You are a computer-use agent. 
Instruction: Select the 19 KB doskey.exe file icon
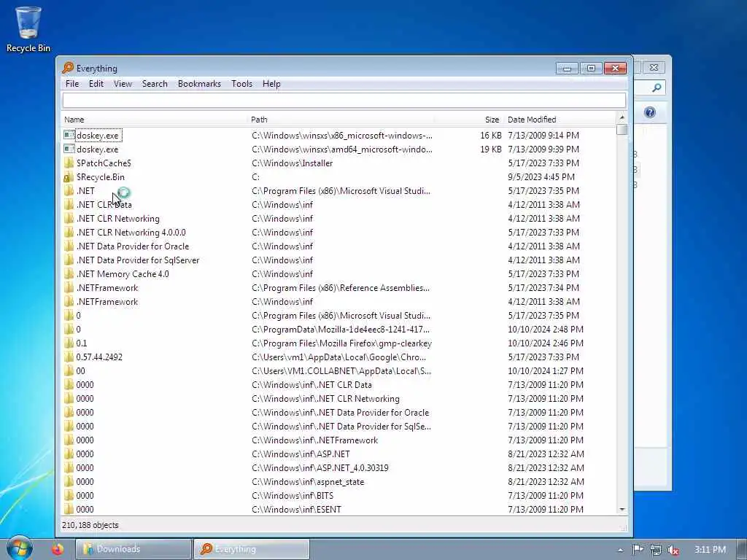(x=69, y=149)
